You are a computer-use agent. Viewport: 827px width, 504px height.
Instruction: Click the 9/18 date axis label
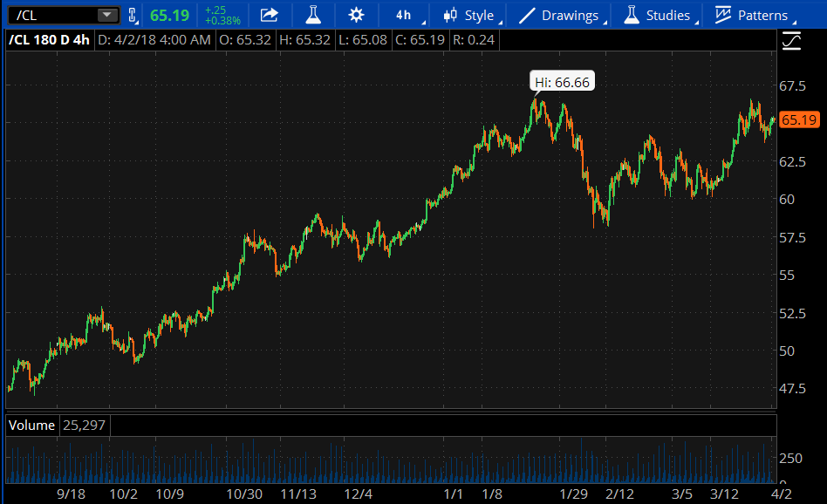click(71, 494)
